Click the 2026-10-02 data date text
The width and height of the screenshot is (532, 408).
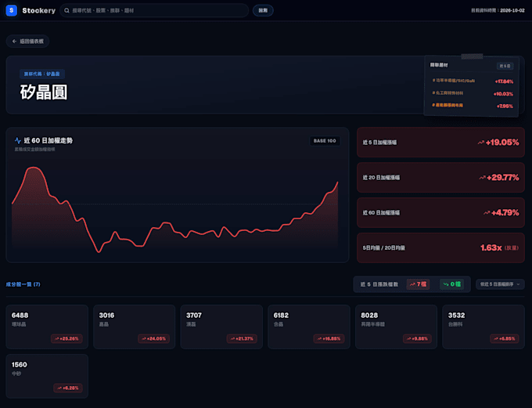click(512, 10)
